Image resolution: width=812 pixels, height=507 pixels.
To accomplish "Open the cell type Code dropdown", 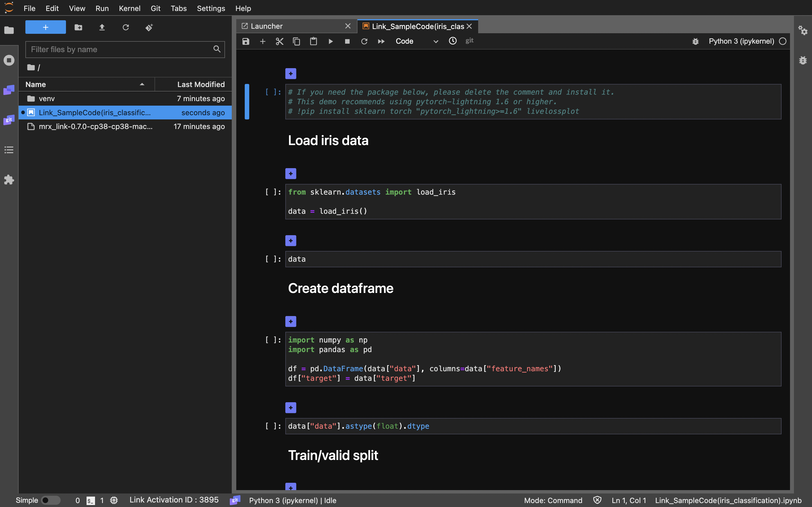I will pos(416,41).
